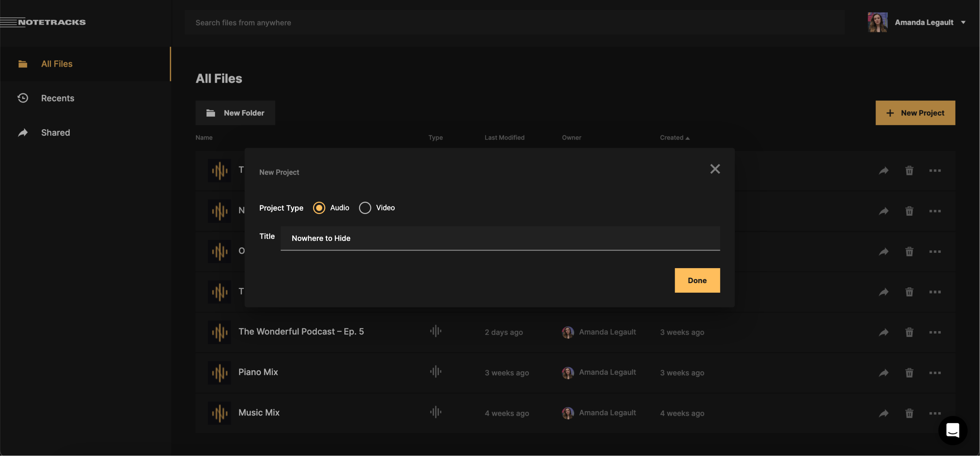
Task: Click the Recents clock icon
Action: [23, 98]
